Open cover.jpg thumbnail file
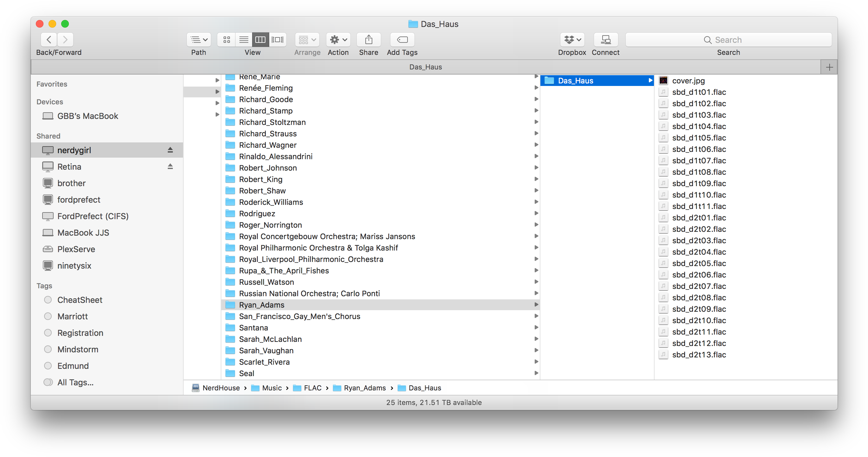 pos(663,81)
